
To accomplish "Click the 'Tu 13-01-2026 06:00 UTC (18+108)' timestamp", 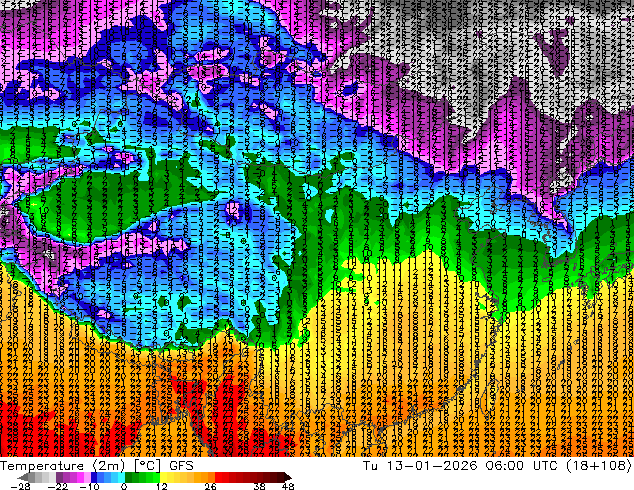I will (497, 465).
